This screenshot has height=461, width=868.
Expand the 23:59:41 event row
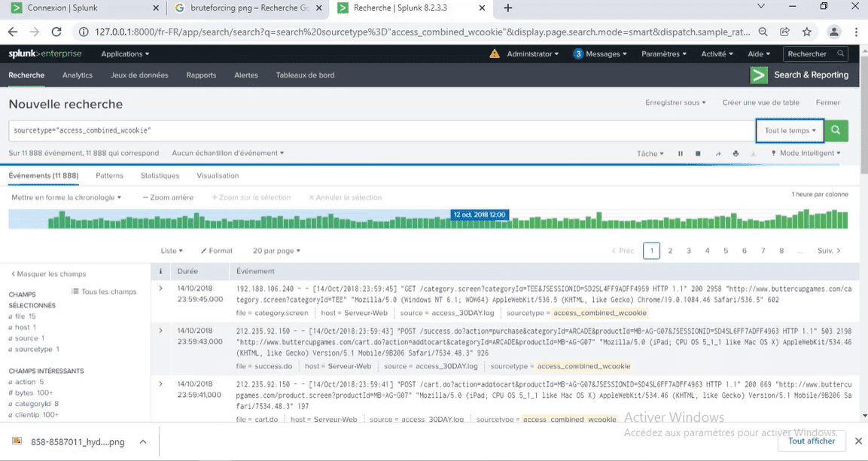[160, 383]
